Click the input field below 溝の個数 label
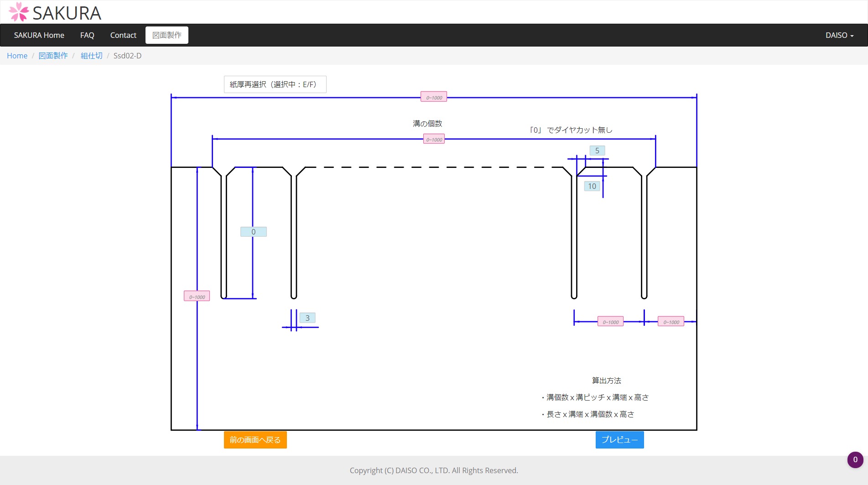This screenshot has height=485, width=868. (433, 140)
